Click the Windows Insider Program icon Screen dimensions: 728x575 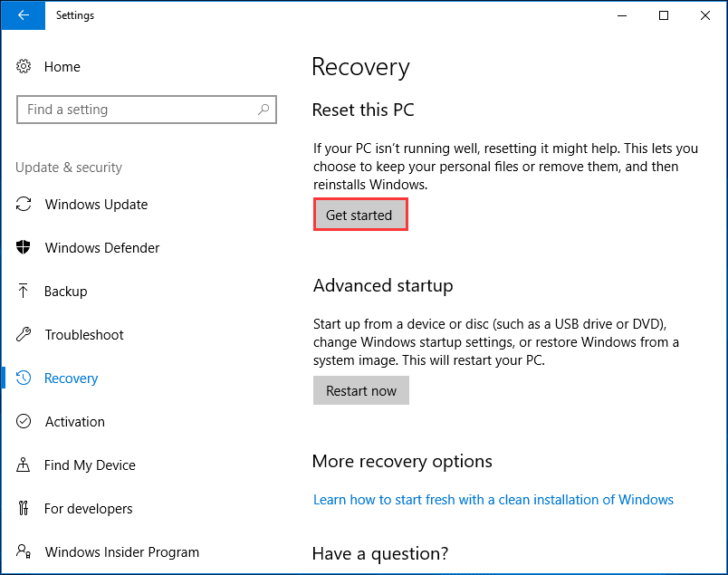point(24,552)
